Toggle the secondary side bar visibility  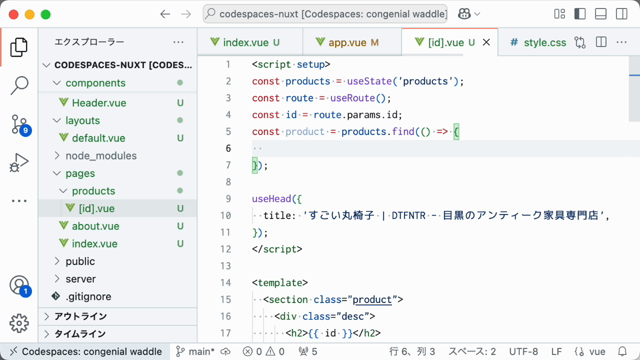pos(622,14)
